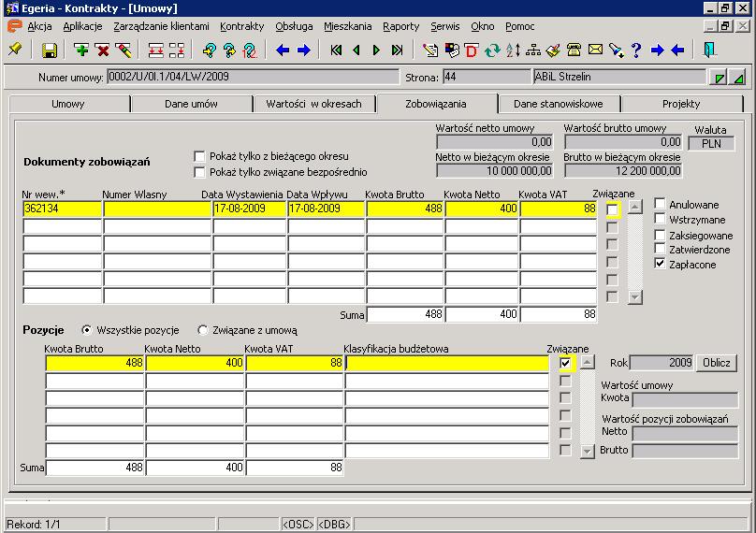This screenshot has width=756, height=533.
Task: Add a new record with green plus
Action: click(81, 50)
